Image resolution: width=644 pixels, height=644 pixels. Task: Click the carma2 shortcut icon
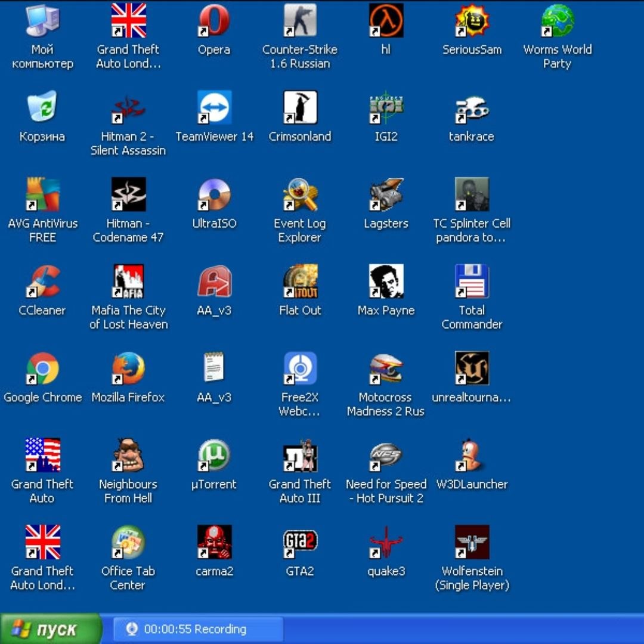click(214, 542)
